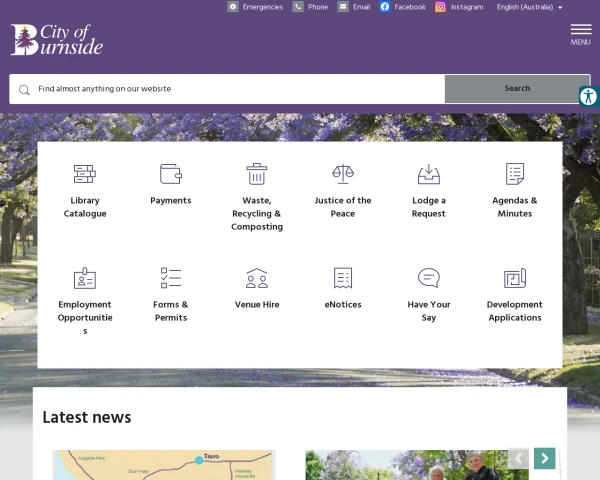This screenshot has width=600, height=480.
Task: Open the Facebook link in header
Action: (x=403, y=7)
